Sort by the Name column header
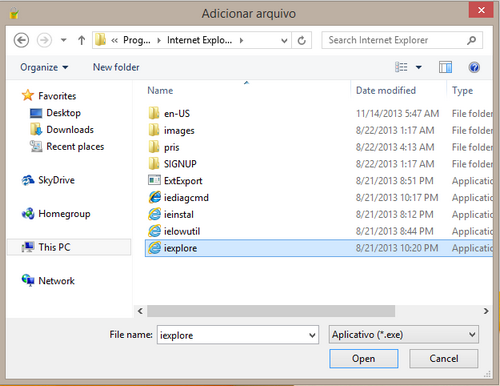This screenshot has width=500, height=386. tap(160, 91)
